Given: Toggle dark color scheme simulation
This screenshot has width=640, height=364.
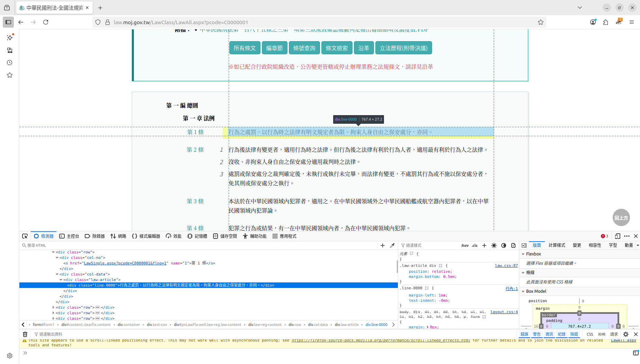Looking at the screenshot, I should [x=504, y=245].
